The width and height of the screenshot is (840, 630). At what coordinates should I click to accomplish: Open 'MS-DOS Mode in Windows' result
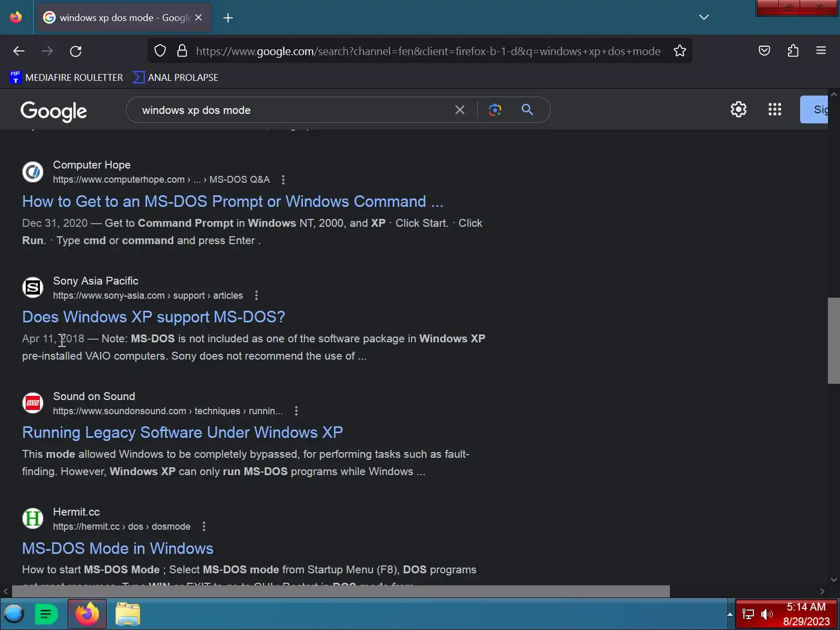[118, 548]
